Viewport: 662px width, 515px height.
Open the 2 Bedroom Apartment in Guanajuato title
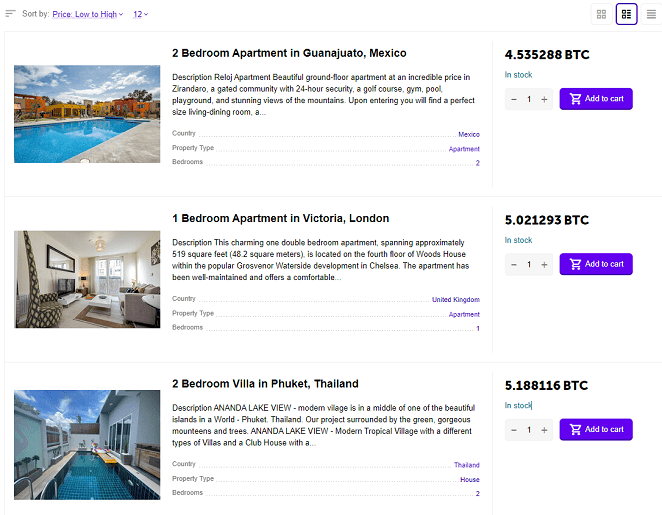click(x=289, y=53)
